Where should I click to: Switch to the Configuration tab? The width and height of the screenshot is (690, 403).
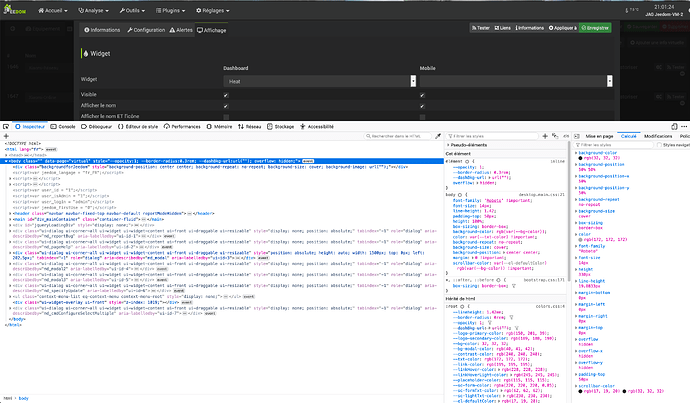tap(146, 30)
